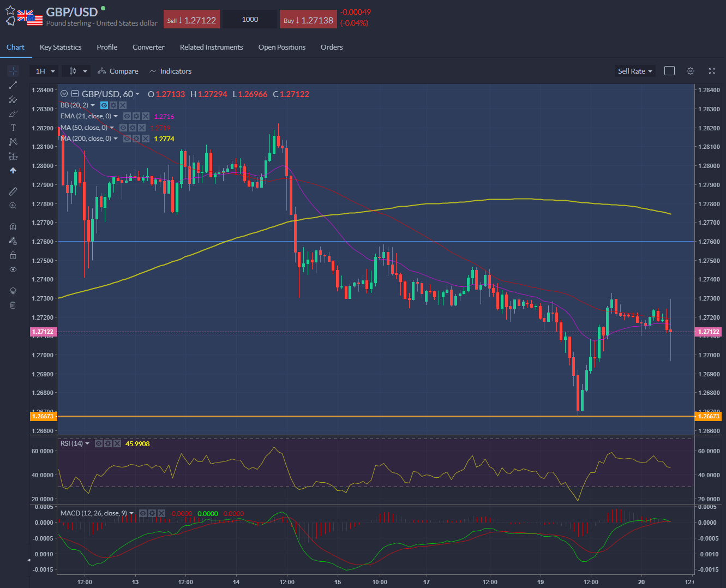Toggle visibility of MA (200, close, 0)
Screen dimensions: 726x588
pos(127,139)
